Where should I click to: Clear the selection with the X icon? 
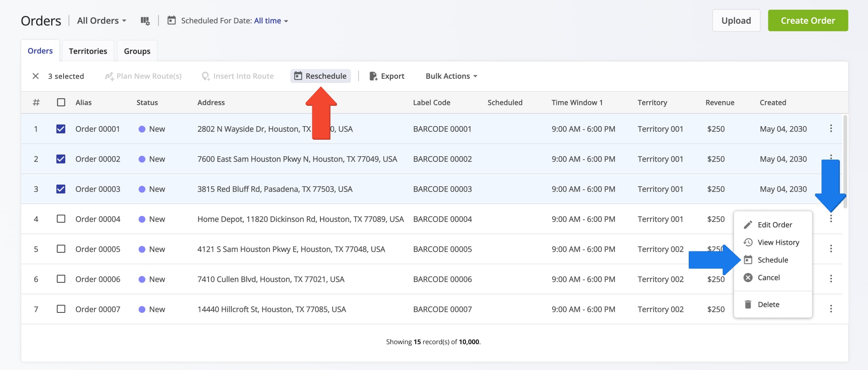36,76
